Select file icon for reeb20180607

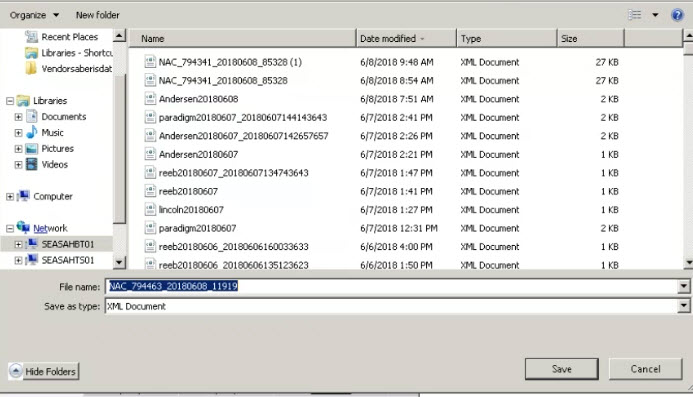click(x=150, y=191)
